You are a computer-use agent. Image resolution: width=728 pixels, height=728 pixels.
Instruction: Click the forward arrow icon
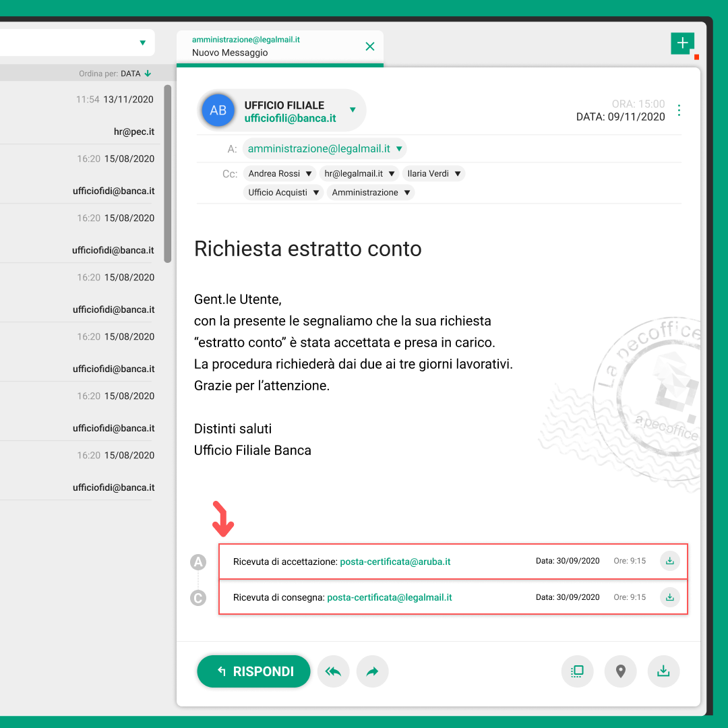(x=372, y=671)
